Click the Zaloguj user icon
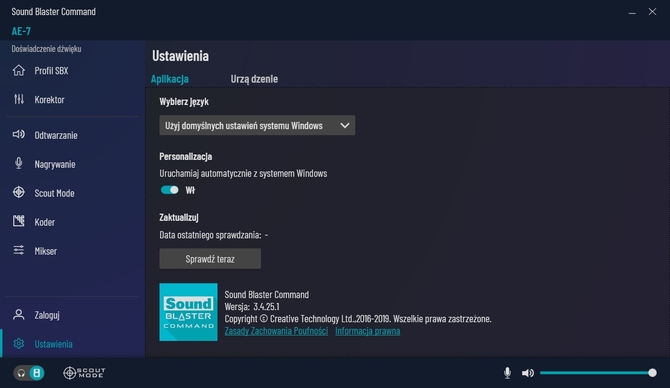Screen dimensions: 670x388 pos(19,315)
